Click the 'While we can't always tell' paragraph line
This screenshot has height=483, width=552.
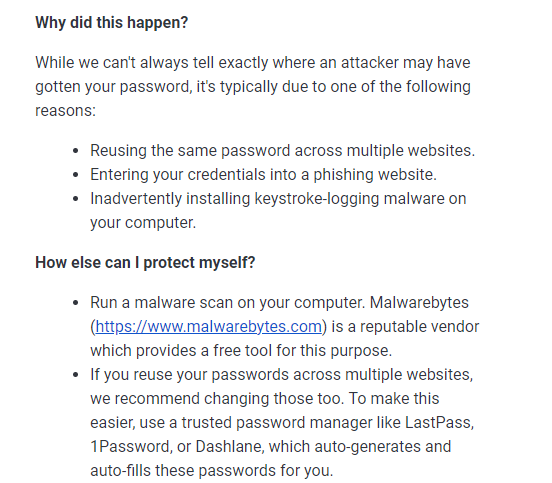253,63
